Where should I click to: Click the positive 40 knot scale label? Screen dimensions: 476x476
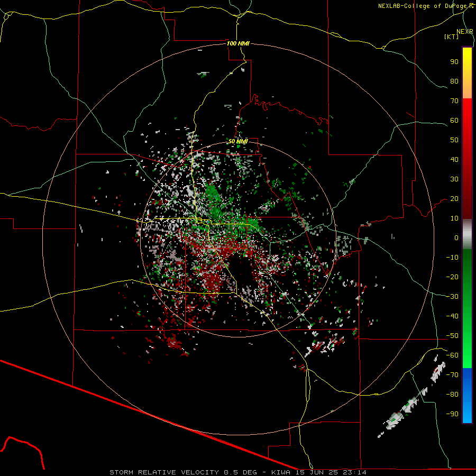454,160
